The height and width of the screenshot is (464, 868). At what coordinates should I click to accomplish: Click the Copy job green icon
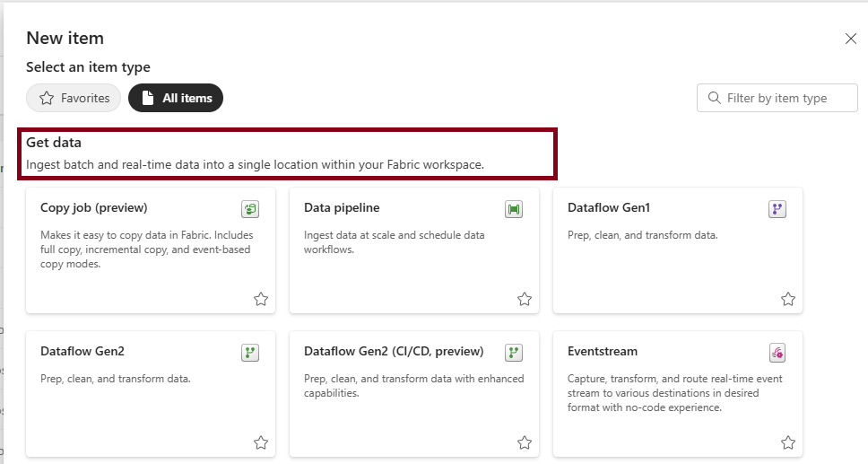[x=250, y=209]
